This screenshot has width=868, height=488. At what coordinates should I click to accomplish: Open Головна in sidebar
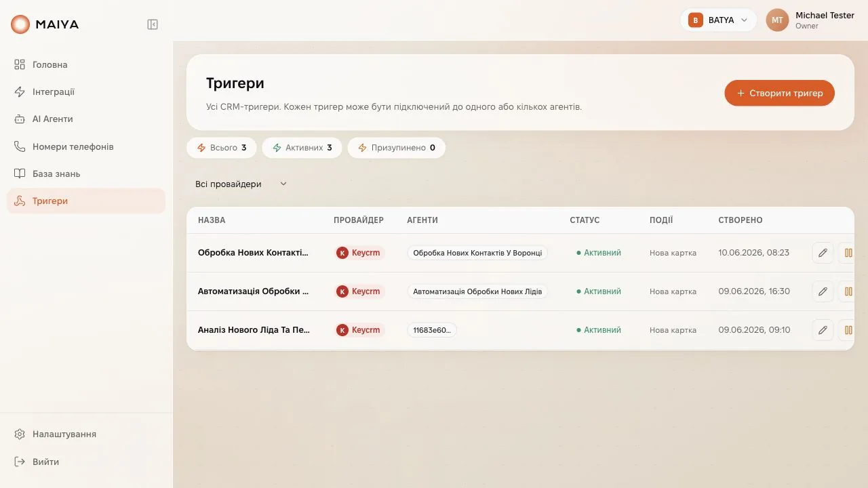pyautogui.click(x=86, y=64)
